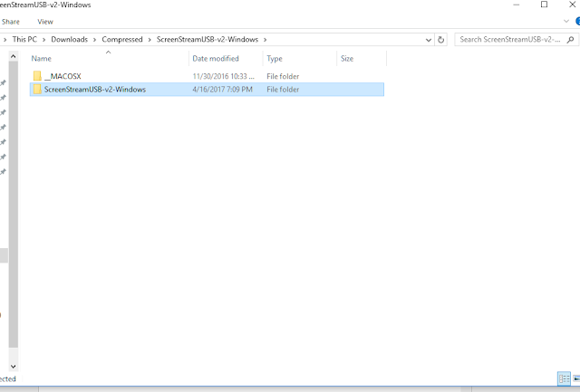Open the View ribbon tab

tap(45, 22)
